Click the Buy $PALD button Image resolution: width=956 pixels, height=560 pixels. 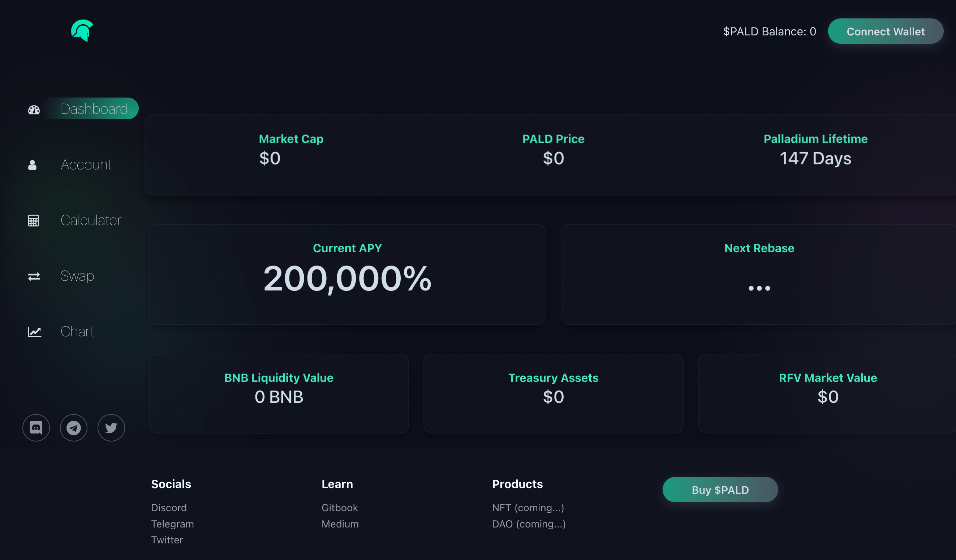coord(720,490)
